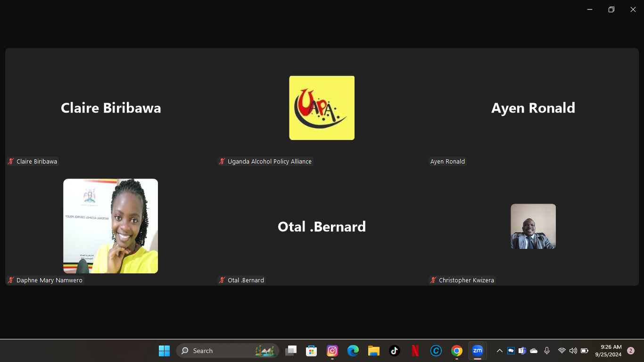The width and height of the screenshot is (644, 362).
Task: Click the Meet Now tray icon
Action: (x=511, y=351)
